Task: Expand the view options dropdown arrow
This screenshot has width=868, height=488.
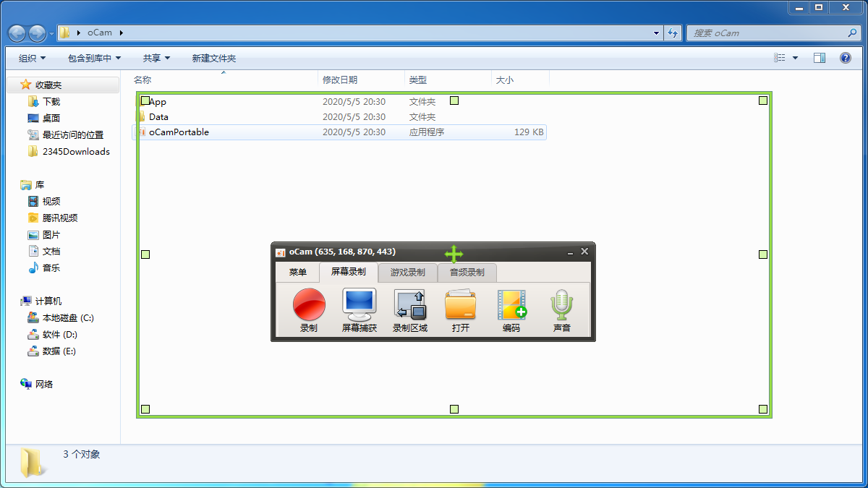Action: [x=796, y=58]
